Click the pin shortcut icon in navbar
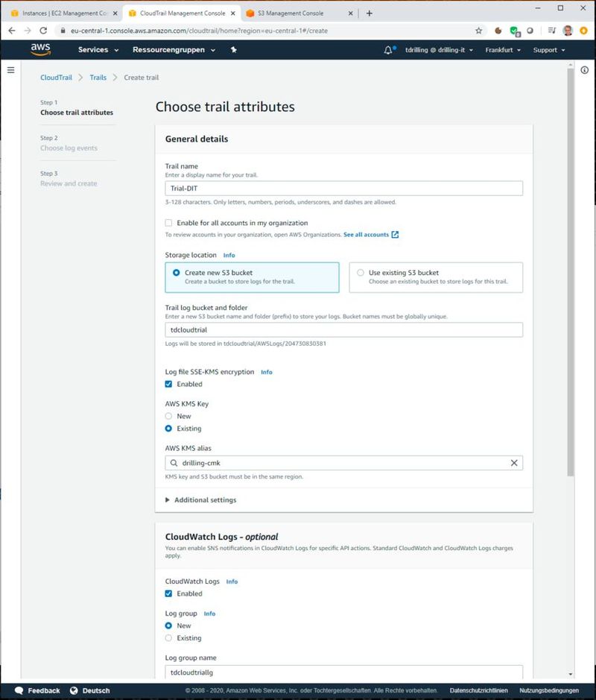The image size is (596, 700). 234,50
